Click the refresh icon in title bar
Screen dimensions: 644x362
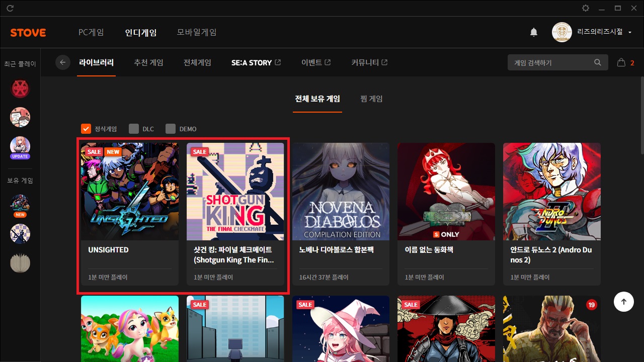point(10,9)
